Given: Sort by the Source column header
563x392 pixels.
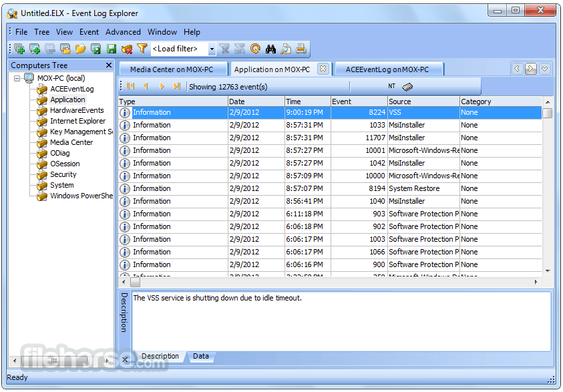Looking at the screenshot, I should pos(423,102).
